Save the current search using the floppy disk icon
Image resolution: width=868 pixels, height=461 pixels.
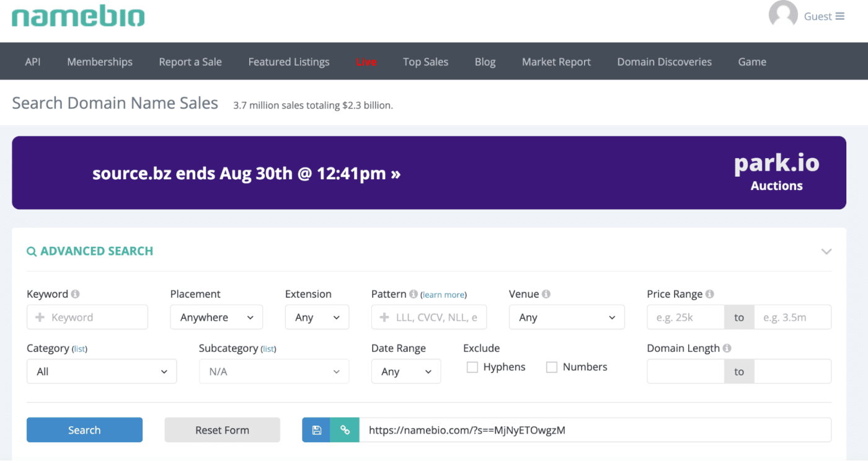[316, 429]
